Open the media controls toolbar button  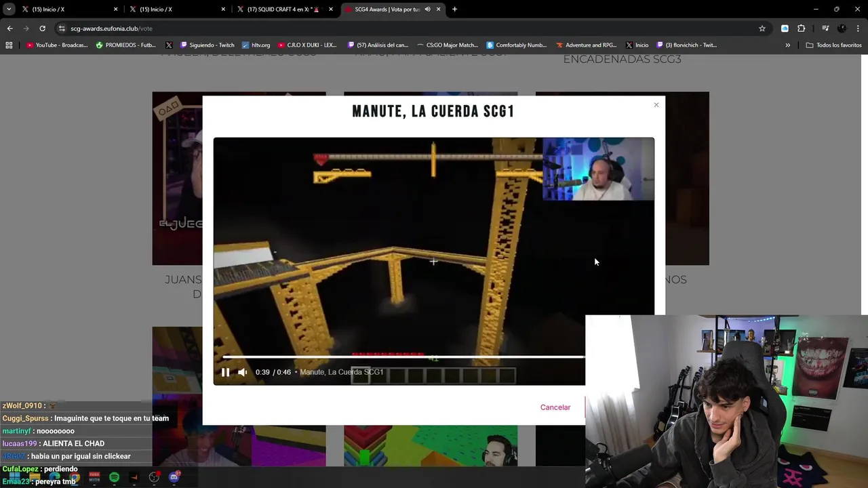(x=825, y=28)
